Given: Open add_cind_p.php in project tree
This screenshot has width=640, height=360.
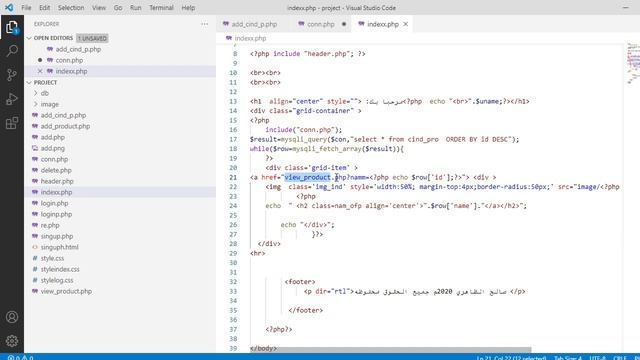Looking at the screenshot, I should [x=63, y=115].
